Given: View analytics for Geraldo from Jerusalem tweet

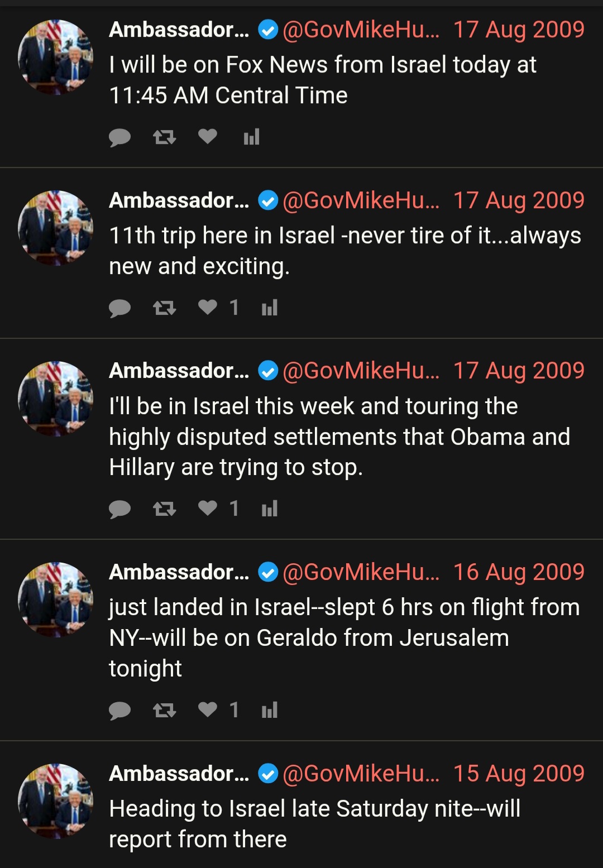Looking at the screenshot, I should (269, 710).
